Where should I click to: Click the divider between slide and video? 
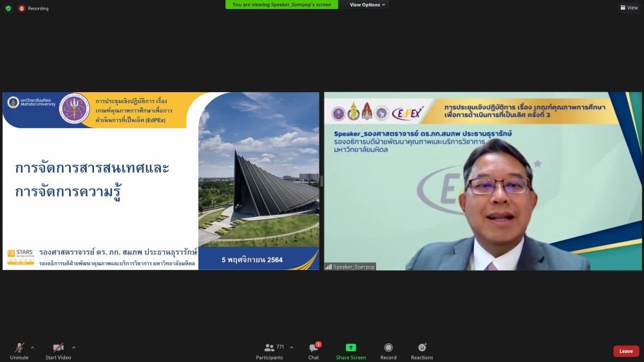tap(321, 181)
